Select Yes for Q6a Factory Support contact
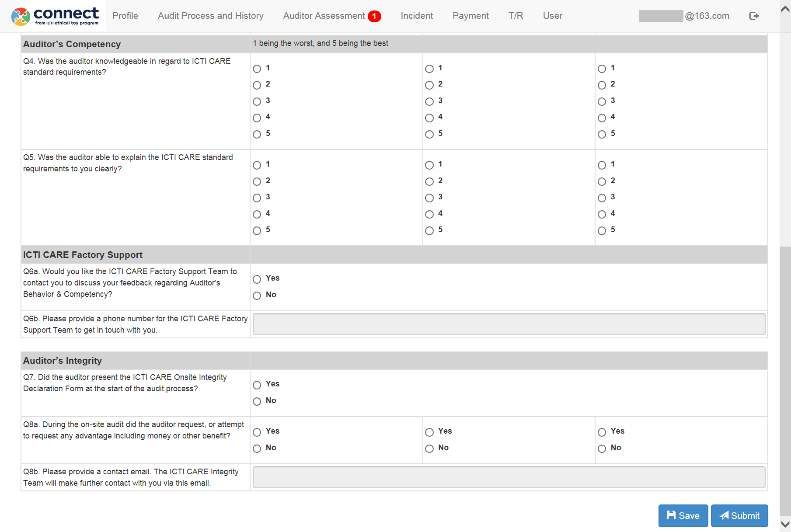 257,279
